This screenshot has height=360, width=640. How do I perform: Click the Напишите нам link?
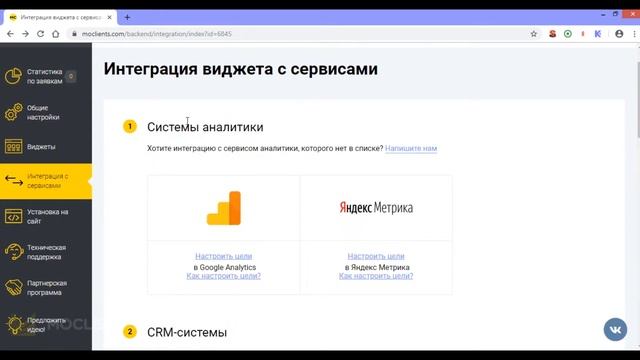click(x=411, y=148)
